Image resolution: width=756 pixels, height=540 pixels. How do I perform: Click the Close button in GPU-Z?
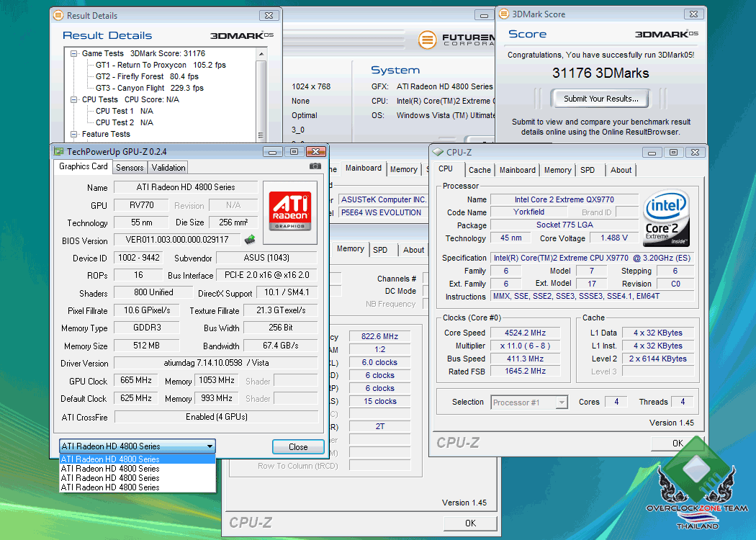pyautogui.click(x=298, y=447)
